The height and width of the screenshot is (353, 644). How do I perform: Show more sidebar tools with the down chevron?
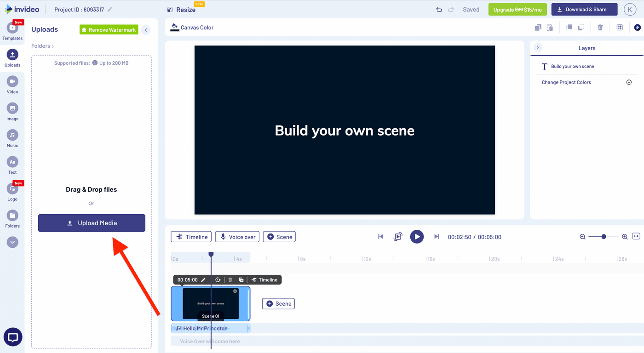coord(12,242)
